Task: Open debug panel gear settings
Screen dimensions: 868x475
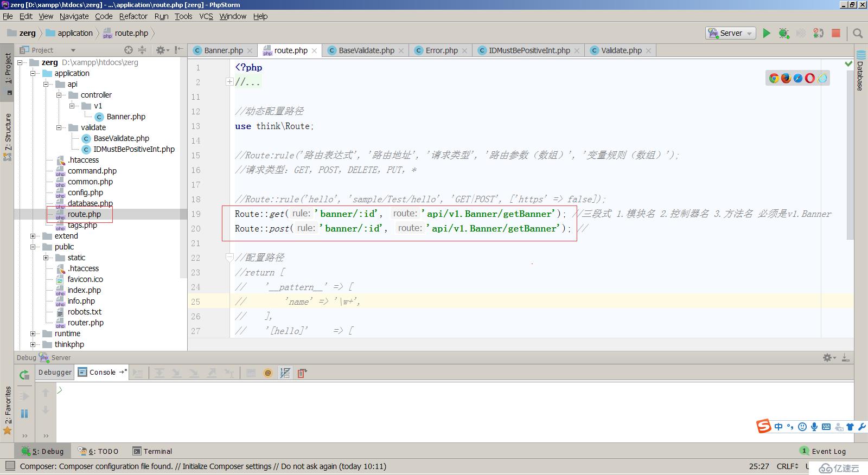Action: pyautogui.click(x=828, y=357)
